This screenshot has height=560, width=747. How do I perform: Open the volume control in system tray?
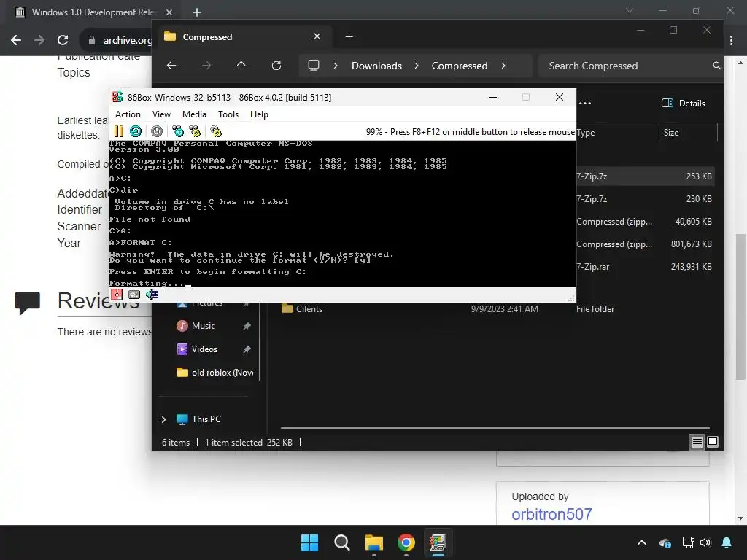pyautogui.click(x=705, y=542)
